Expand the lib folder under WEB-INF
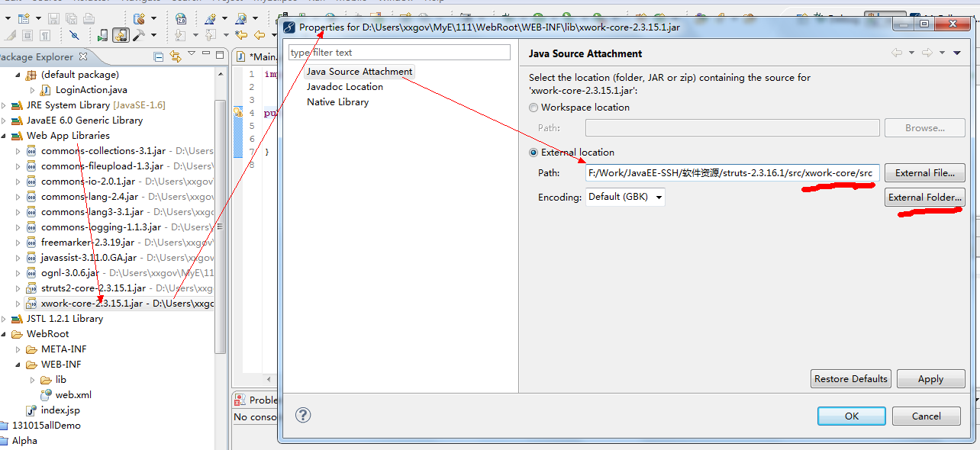The width and height of the screenshot is (980, 450). pyautogui.click(x=32, y=380)
